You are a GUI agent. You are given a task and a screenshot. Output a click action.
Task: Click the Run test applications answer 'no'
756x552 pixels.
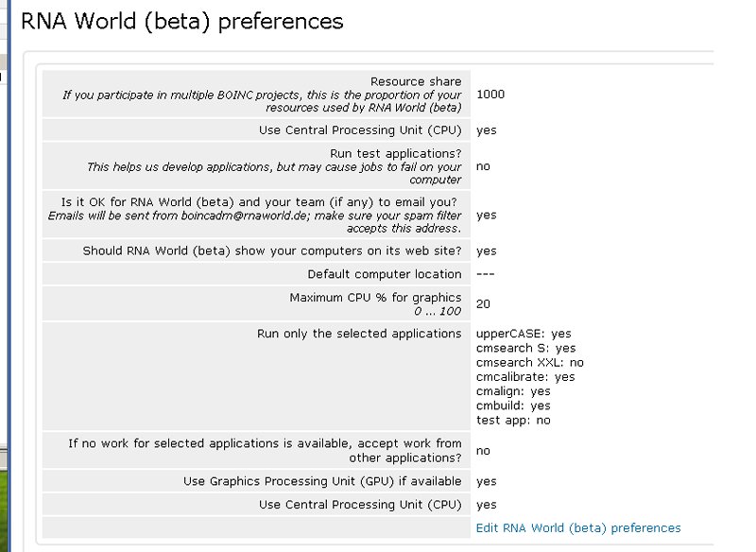point(482,165)
